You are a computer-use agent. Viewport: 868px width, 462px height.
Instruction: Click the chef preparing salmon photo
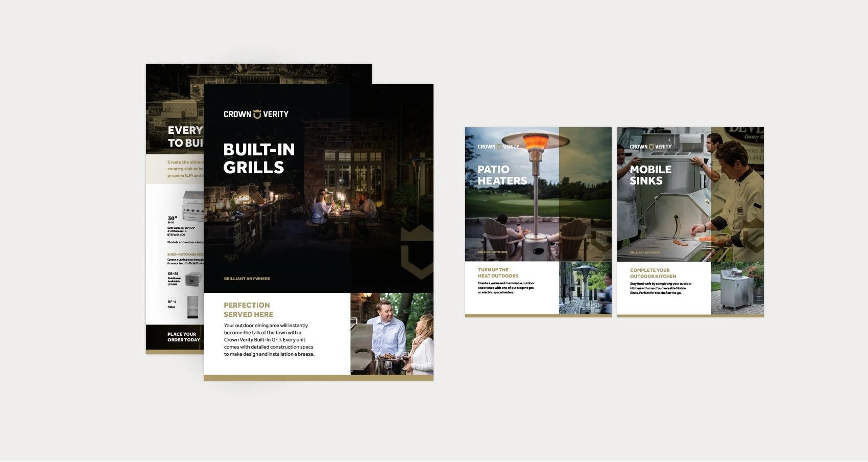690,194
